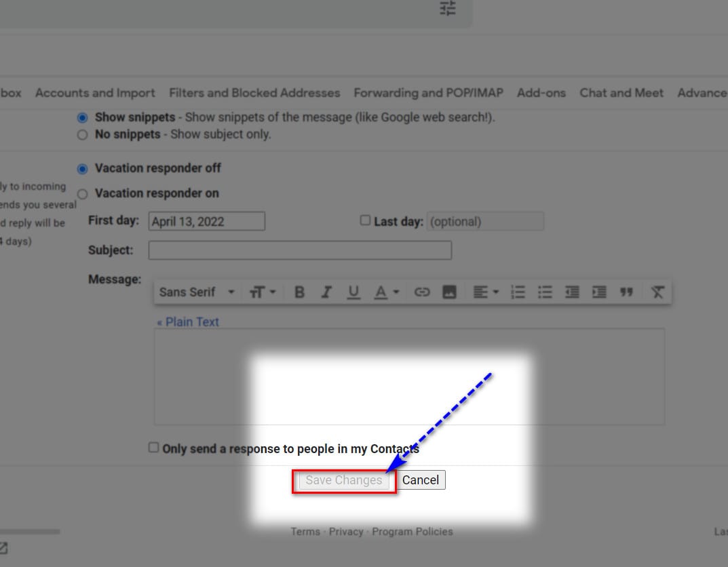The width and height of the screenshot is (728, 567).
Task: Go to Forwarding and POP/IMAP tab
Action: (x=429, y=93)
